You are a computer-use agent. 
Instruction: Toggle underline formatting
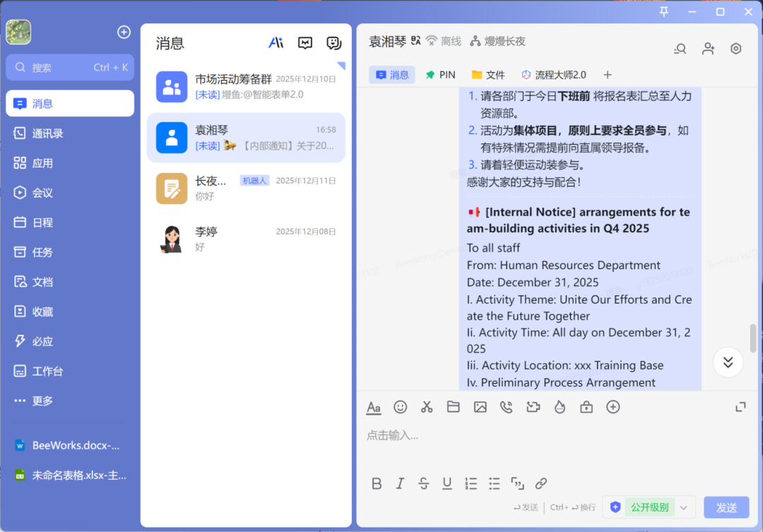pos(446,483)
